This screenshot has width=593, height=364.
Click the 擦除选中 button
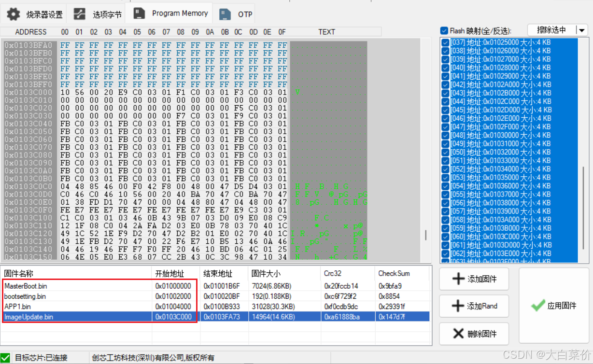click(552, 30)
